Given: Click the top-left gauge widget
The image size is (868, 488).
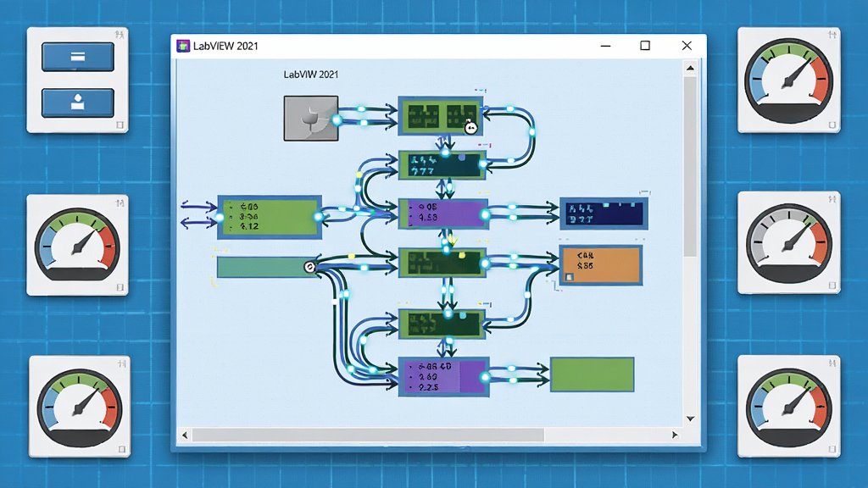Looking at the screenshot, I should tap(77, 245).
